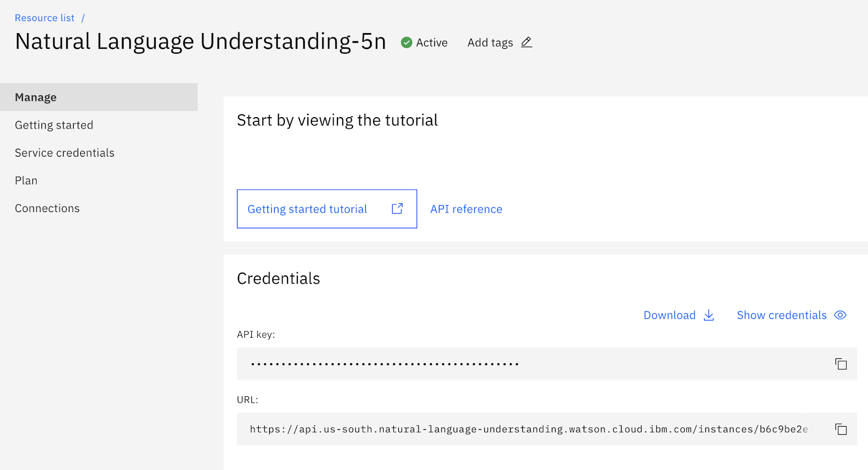This screenshot has height=470, width=868.
Task: Click the 'URL:' label
Action: 247,400
